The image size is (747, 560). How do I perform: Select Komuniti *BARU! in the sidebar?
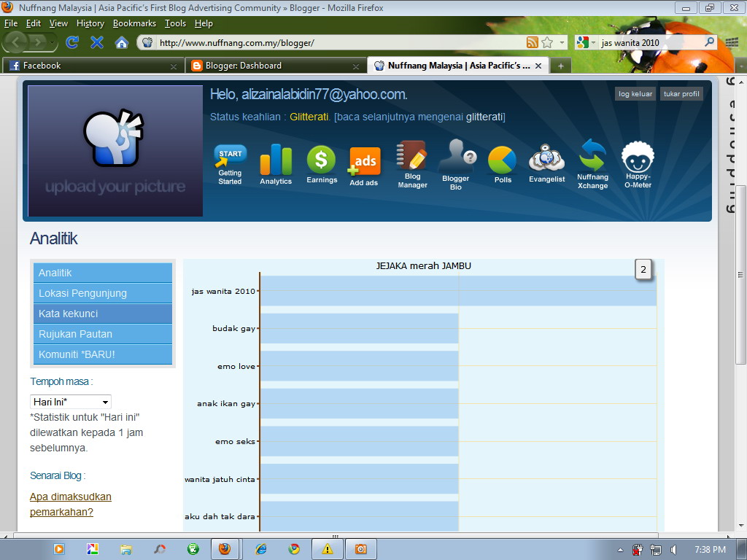[103, 355]
